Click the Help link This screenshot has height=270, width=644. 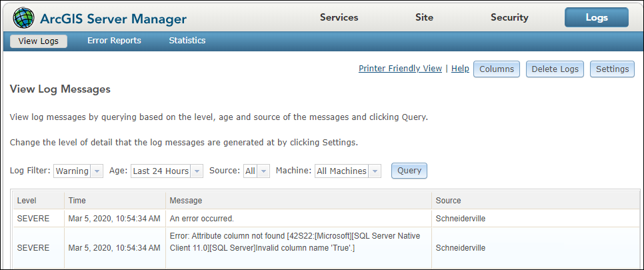tap(460, 69)
